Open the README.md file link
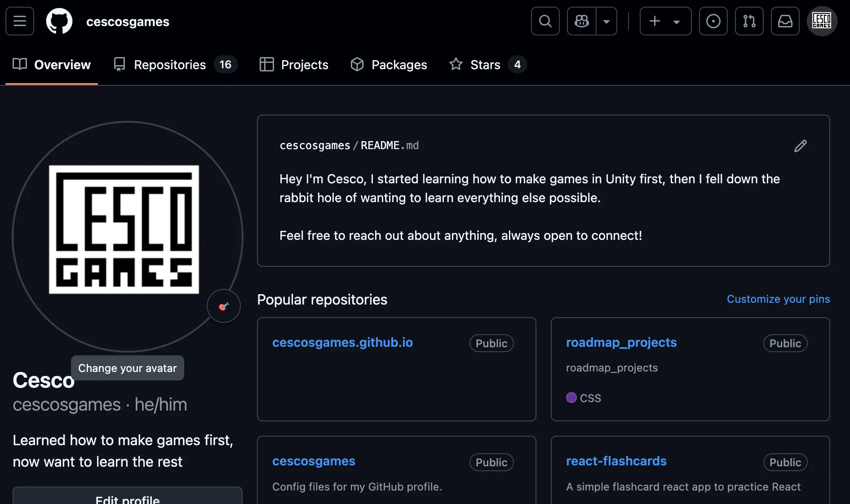Viewport: 850px width, 504px height. [x=390, y=146]
